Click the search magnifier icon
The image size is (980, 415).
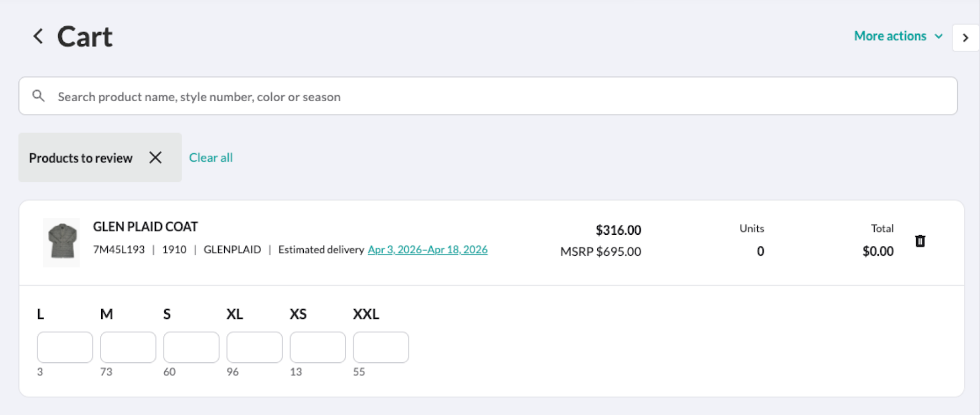tap(39, 96)
